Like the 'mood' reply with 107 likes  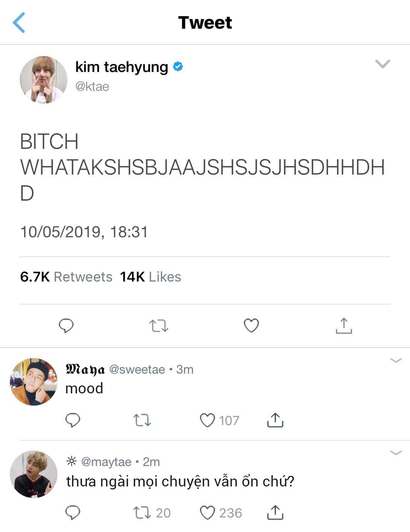point(208,420)
